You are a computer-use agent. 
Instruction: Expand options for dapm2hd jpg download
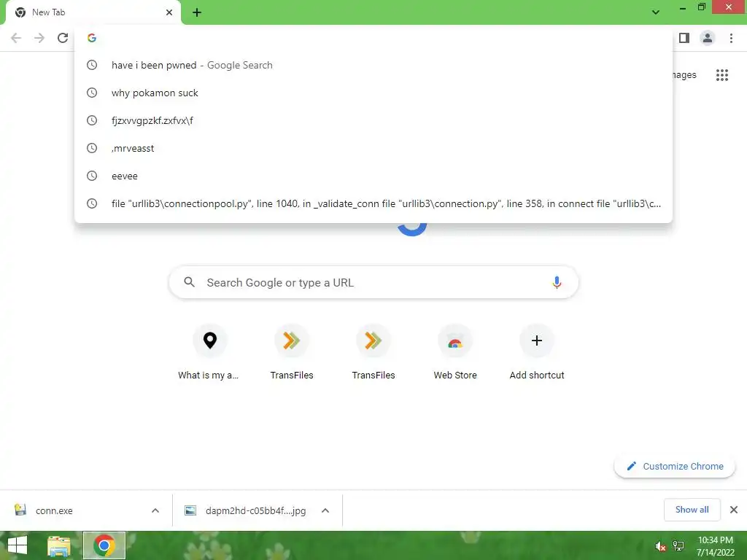(x=325, y=510)
